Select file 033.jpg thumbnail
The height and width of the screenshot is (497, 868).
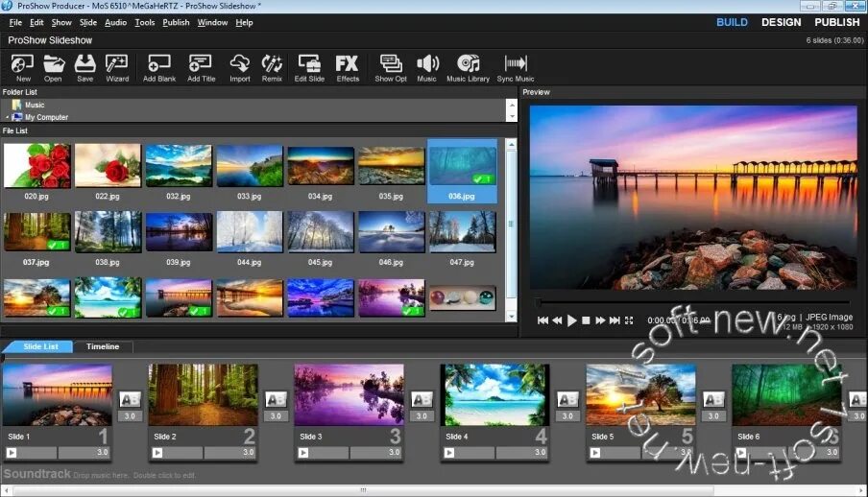click(249, 165)
